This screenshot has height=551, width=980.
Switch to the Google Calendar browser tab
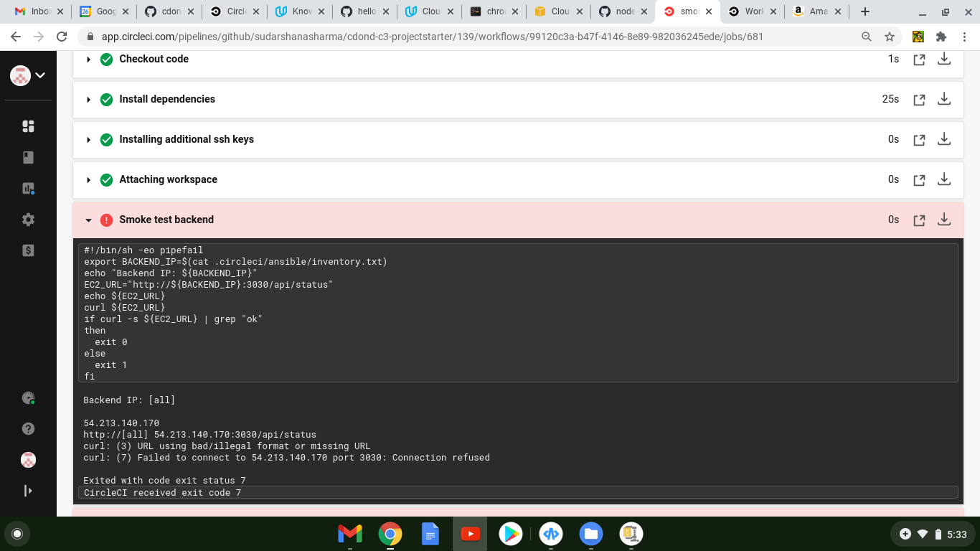click(104, 11)
